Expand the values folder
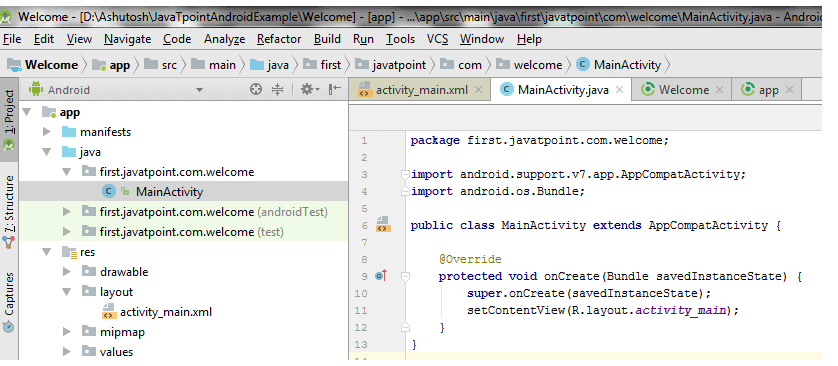The width and height of the screenshot is (838, 366). 67,352
